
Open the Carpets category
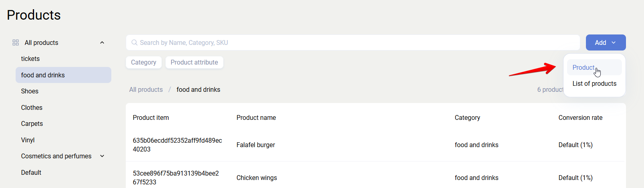point(32,123)
